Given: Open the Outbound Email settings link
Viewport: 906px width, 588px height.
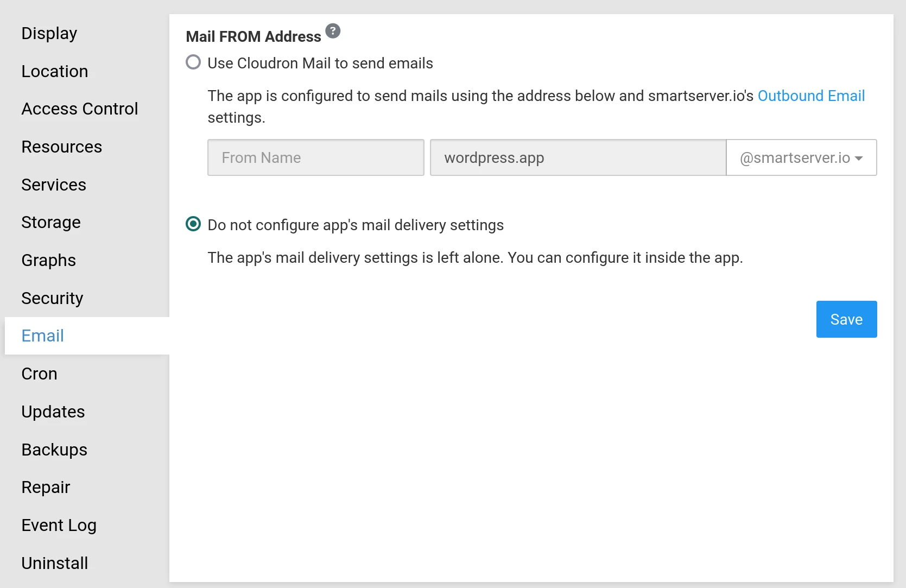Looking at the screenshot, I should (x=811, y=96).
